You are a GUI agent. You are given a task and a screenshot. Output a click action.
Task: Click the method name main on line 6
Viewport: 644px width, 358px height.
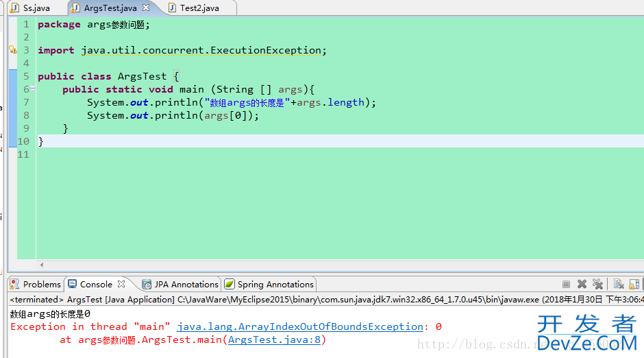tap(191, 89)
